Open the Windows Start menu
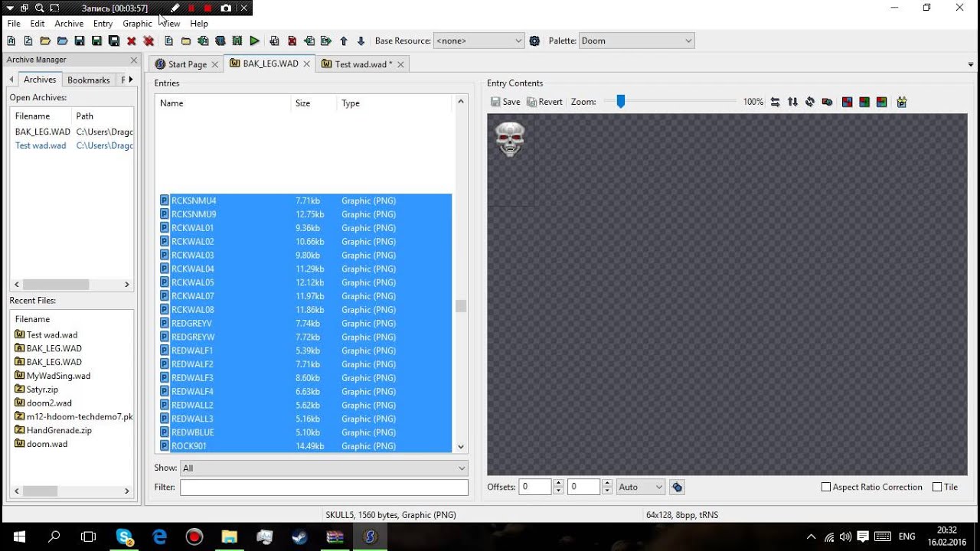 18,536
